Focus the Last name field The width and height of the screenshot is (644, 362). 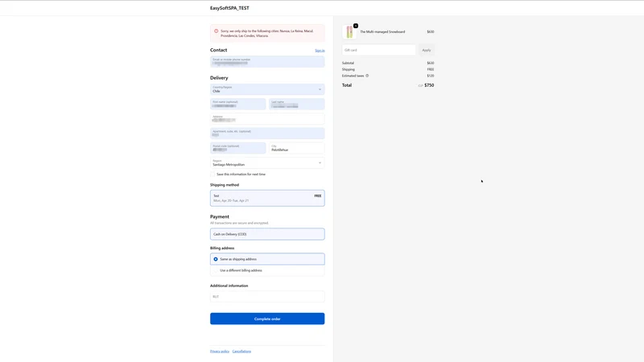point(296,104)
